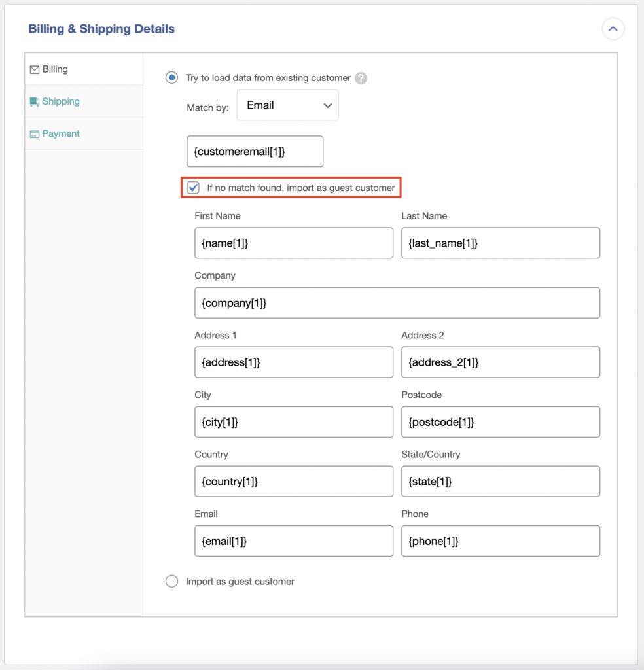Enable import as guest when no match found
Screen dimensions: 644x670
pyautogui.click(x=192, y=187)
